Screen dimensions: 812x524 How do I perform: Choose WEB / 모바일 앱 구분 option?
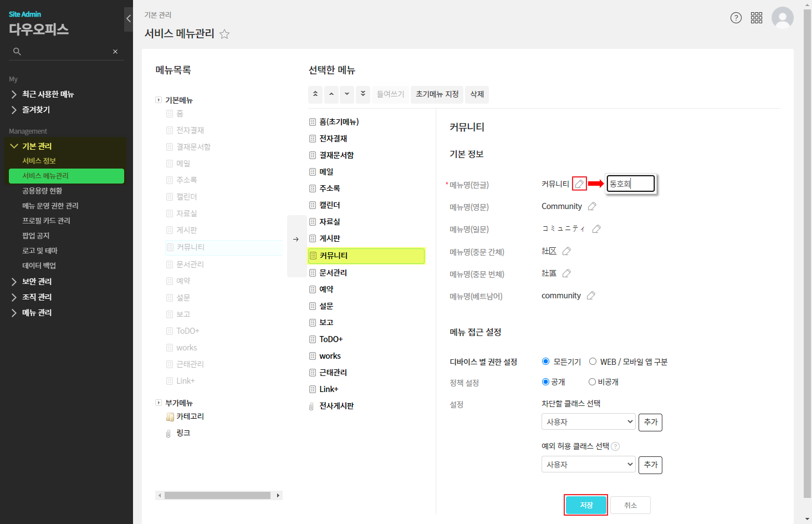pyautogui.click(x=593, y=362)
